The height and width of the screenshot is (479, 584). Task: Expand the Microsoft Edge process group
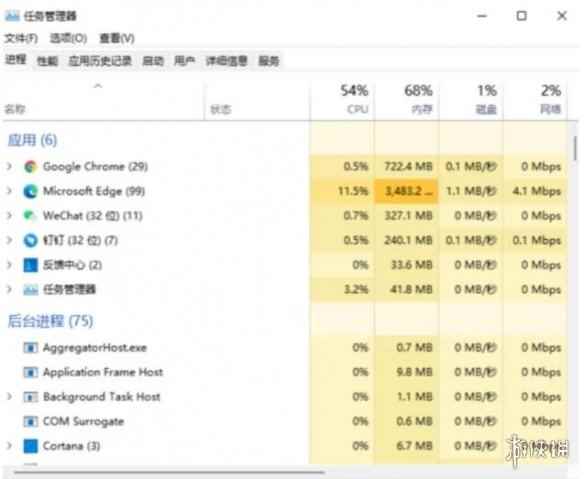point(10,191)
